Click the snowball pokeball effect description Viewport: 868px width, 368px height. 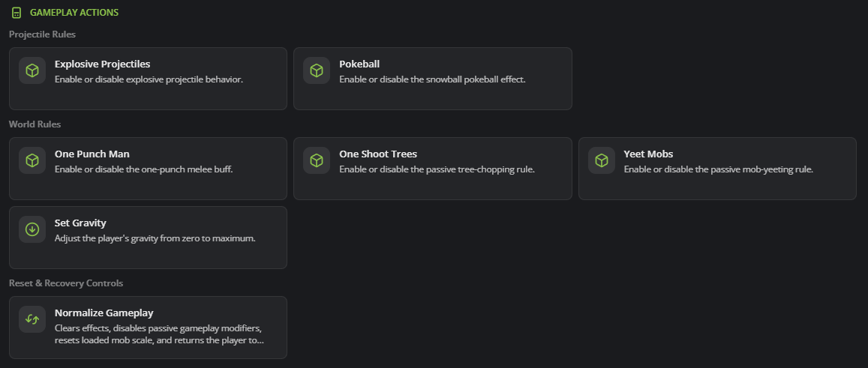click(432, 79)
